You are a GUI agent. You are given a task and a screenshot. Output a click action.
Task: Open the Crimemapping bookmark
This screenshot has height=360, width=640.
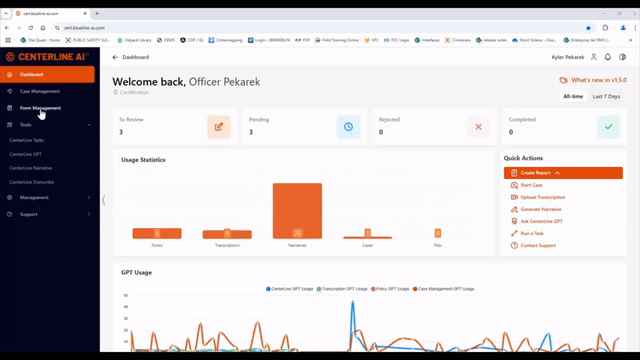(225, 40)
